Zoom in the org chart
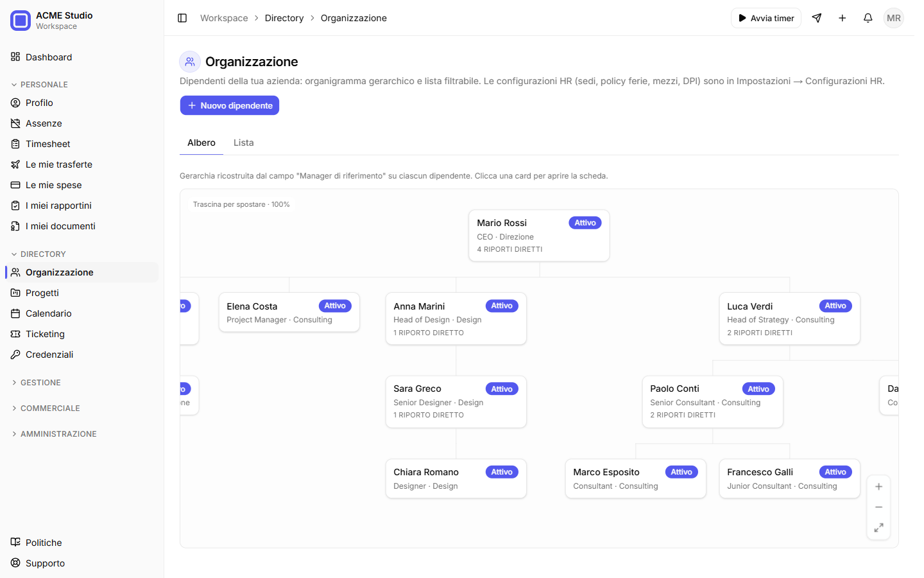This screenshot has height=578, width=924. (878, 487)
